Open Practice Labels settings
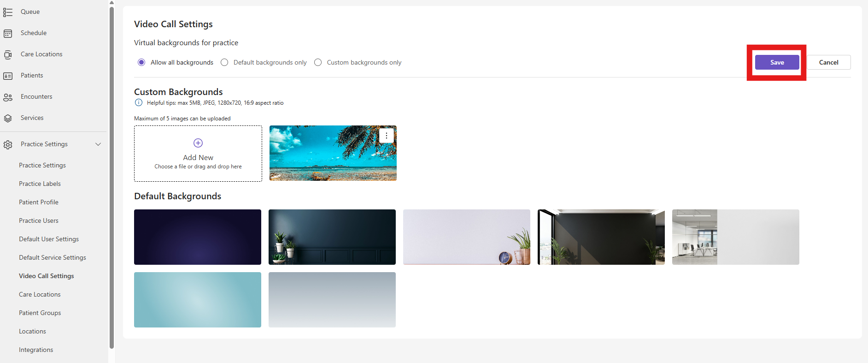This screenshot has width=868, height=363. coord(40,184)
